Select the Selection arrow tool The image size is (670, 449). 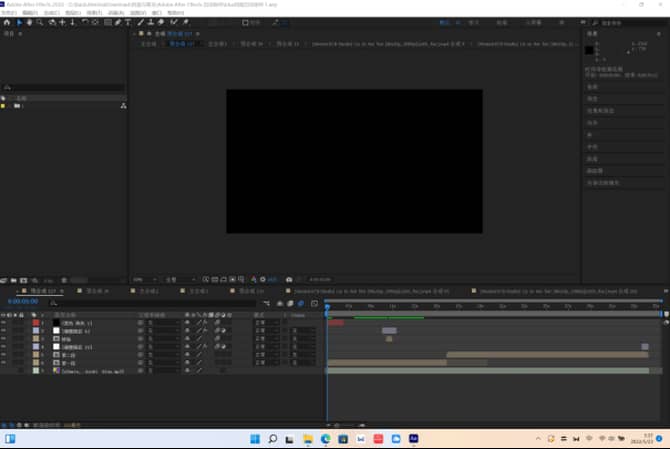[x=19, y=22]
